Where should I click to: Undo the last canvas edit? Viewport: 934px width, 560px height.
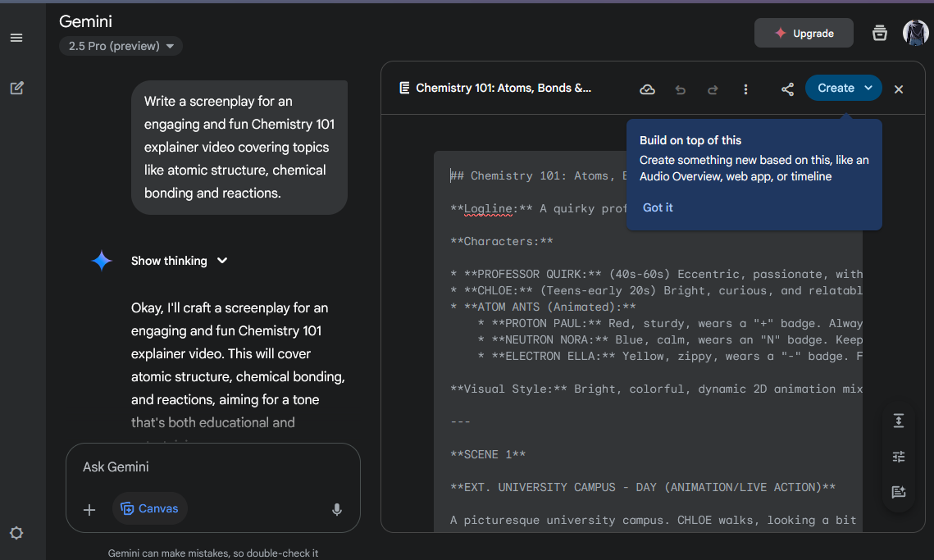click(681, 89)
